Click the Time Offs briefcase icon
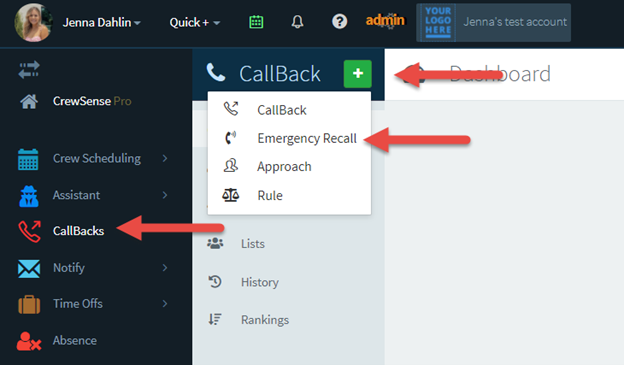The image size is (624, 365). pos(29,304)
